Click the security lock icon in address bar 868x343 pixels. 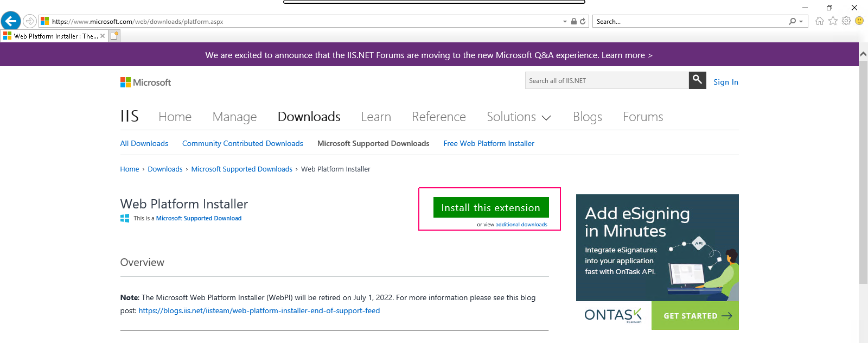[x=574, y=22]
